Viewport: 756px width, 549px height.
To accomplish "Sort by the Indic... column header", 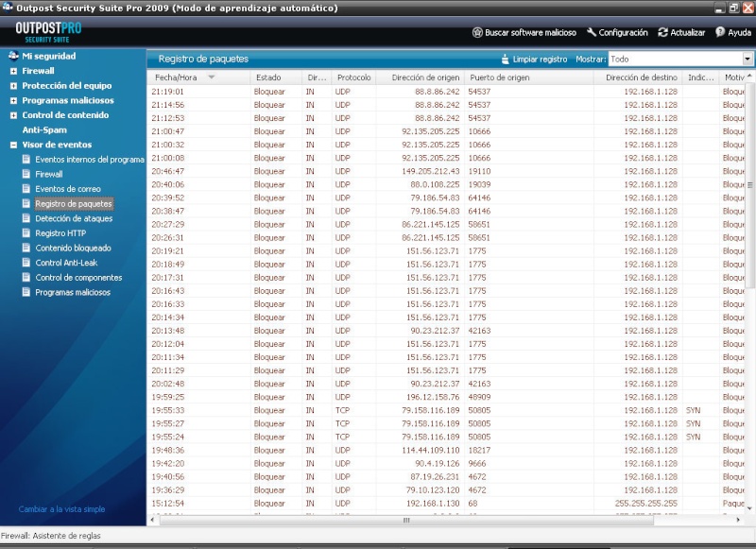I will 700,77.
